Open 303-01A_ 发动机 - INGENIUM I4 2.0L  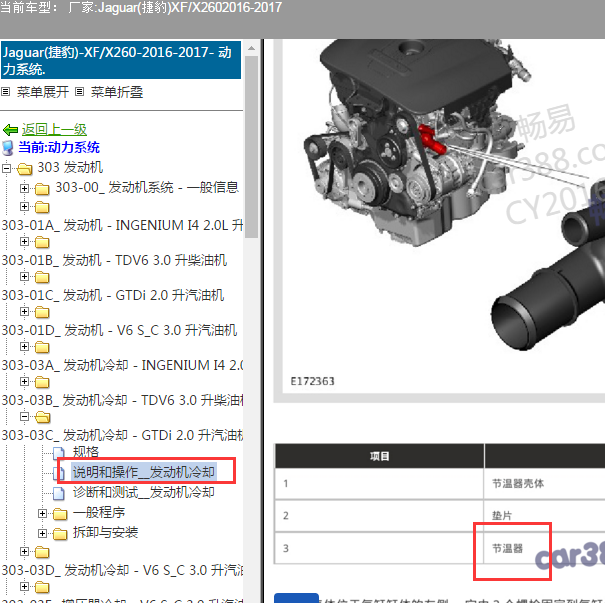122,225
